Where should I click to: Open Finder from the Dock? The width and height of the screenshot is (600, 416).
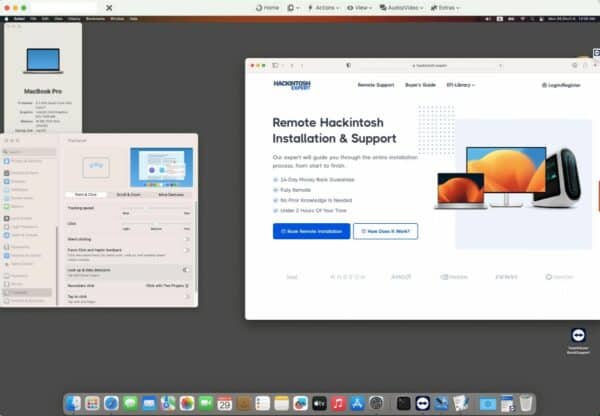pos(73,403)
